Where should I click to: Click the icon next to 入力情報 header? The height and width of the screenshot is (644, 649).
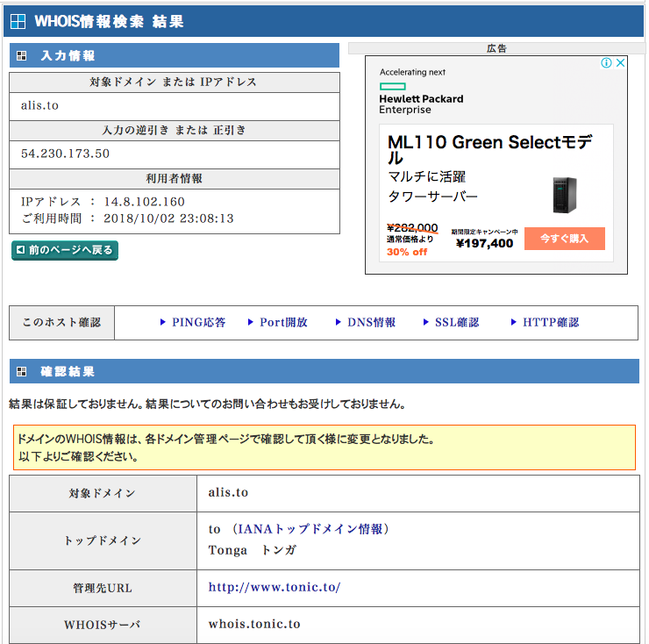click(22, 55)
